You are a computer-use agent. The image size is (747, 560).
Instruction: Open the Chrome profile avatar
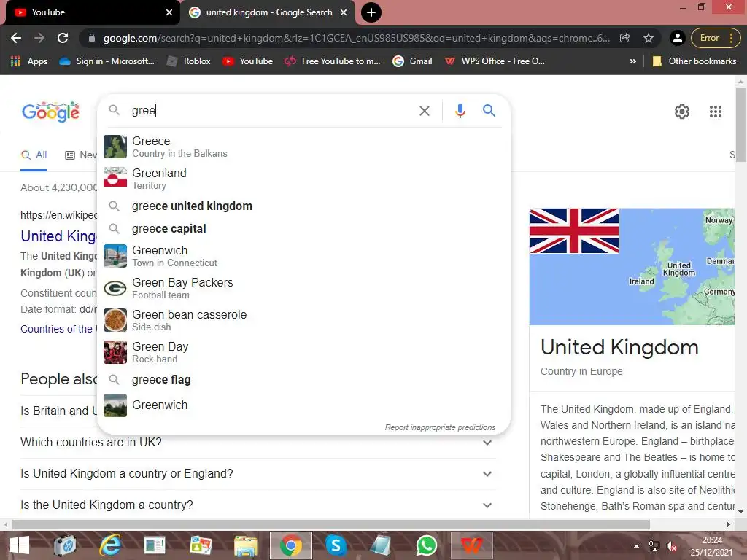[x=677, y=38]
